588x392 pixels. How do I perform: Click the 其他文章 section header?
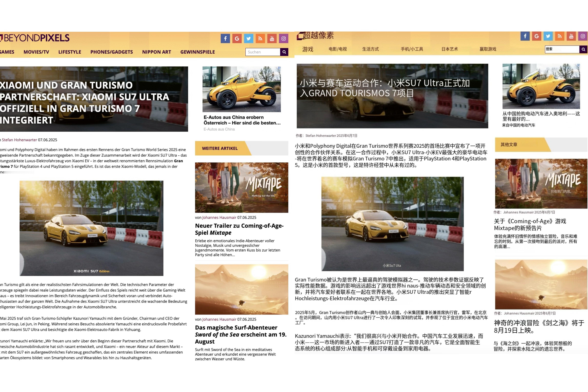[x=541, y=145]
